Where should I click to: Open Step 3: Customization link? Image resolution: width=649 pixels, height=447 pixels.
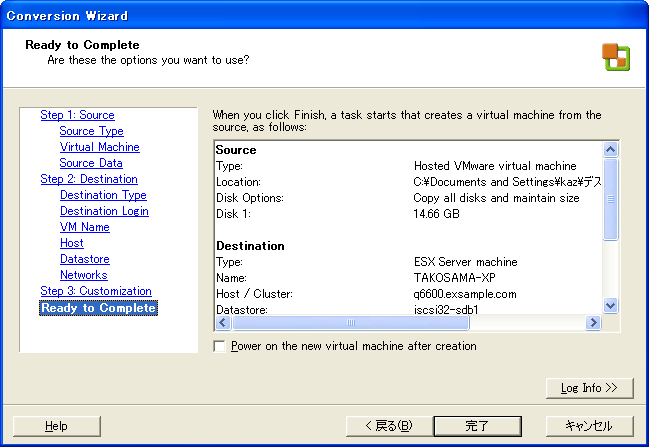pyautogui.click(x=96, y=291)
